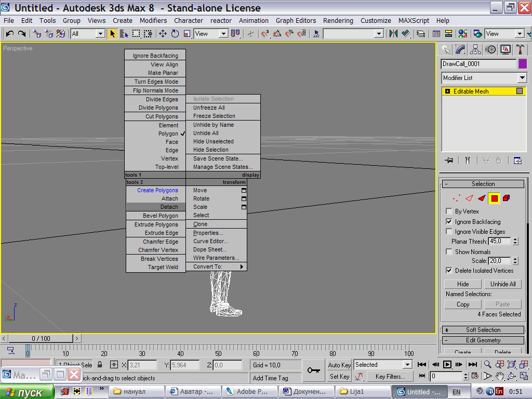Go to the end of animation
Image resolution: width=532 pixels, height=399 pixels.
point(472,364)
